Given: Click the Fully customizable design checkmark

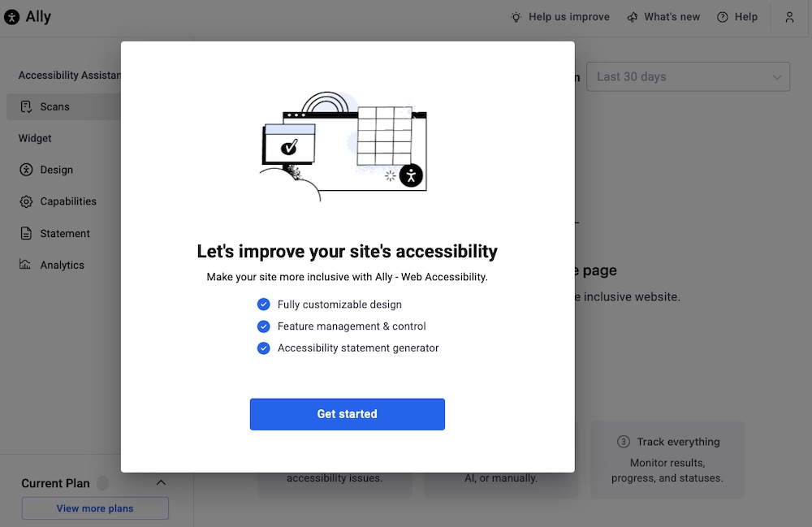Looking at the screenshot, I should pos(263,305).
